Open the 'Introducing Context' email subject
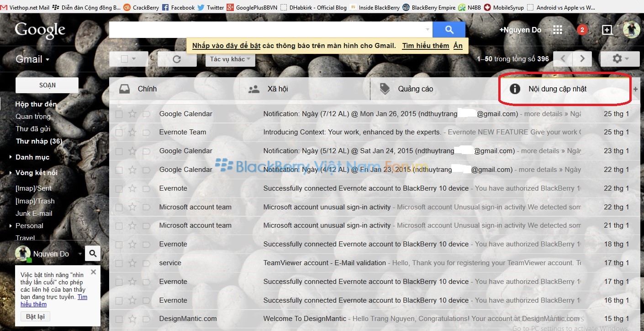The height and width of the screenshot is (331, 644). (x=352, y=132)
